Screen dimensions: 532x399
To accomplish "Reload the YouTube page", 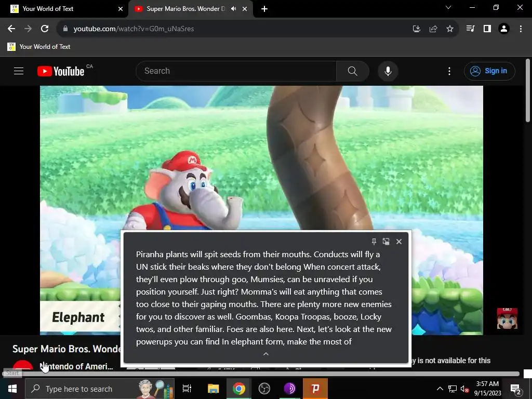I will [45, 29].
